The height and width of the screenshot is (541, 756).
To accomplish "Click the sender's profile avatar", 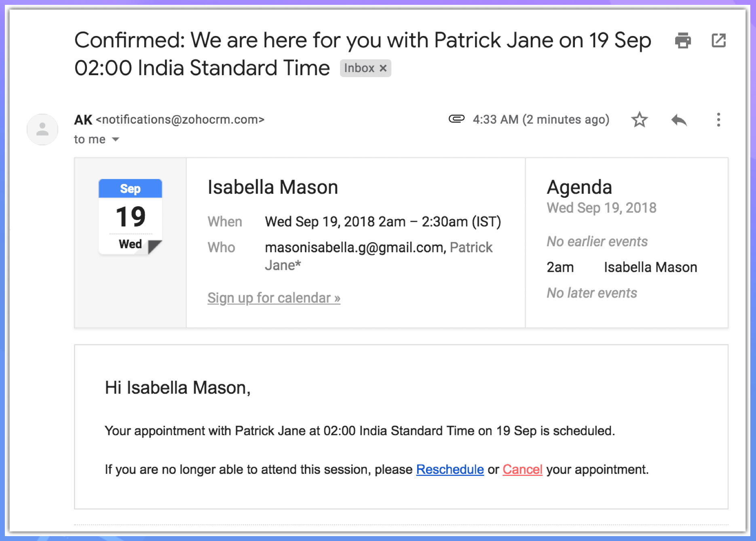I will tap(42, 129).
